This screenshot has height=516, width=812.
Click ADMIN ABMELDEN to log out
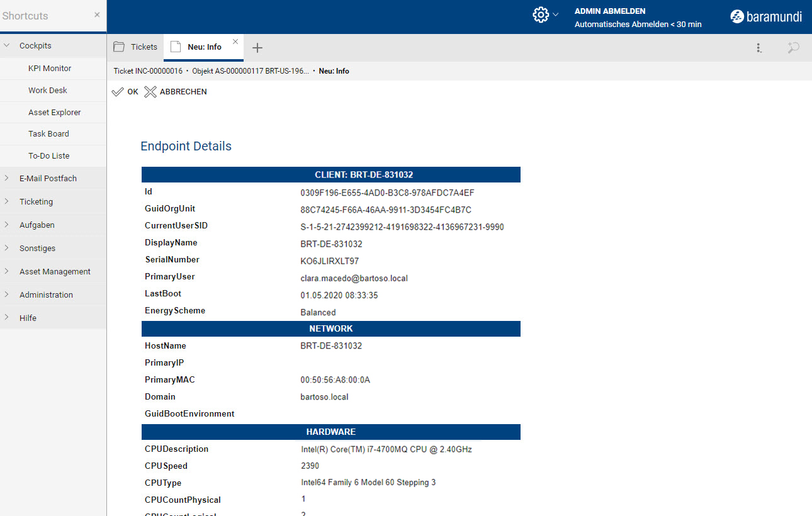pos(609,11)
